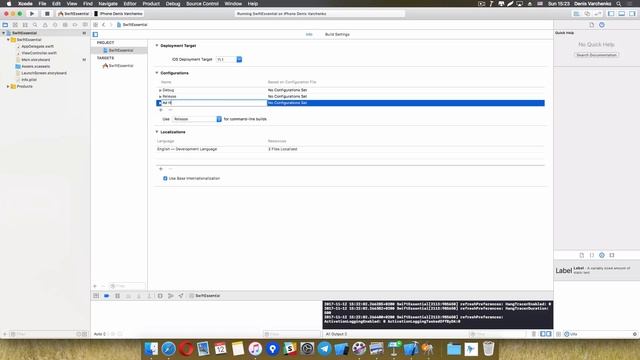Open the command-line builds Use Release dropdown
This screenshot has height=360, width=640.
click(x=197, y=119)
